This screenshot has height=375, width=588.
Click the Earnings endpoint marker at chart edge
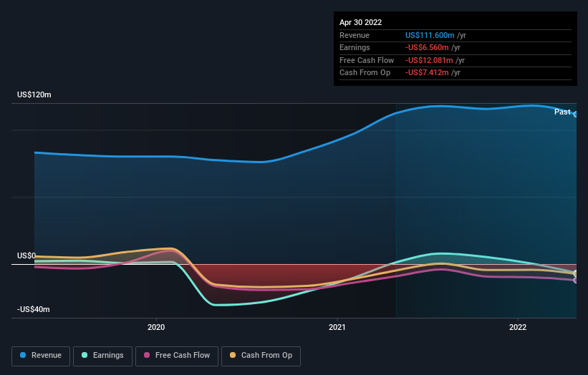coord(576,273)
